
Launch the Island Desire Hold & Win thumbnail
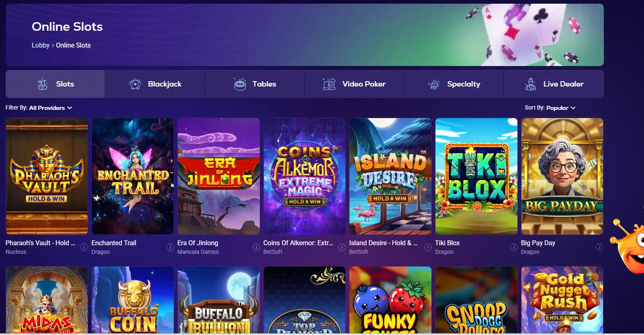[x=390, y=176]
